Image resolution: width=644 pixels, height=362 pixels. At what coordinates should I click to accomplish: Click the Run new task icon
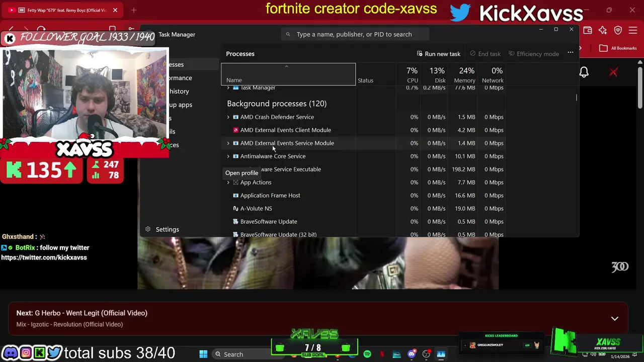[x=420, y=54]
